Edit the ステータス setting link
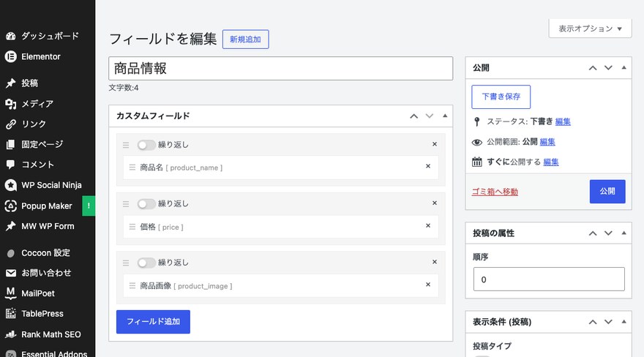The width and height of the screenshot is (644, 357). point(563,121)
